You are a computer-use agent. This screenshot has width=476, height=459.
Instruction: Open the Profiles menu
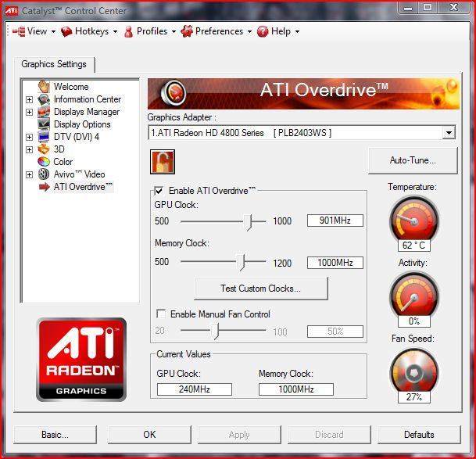152,31
